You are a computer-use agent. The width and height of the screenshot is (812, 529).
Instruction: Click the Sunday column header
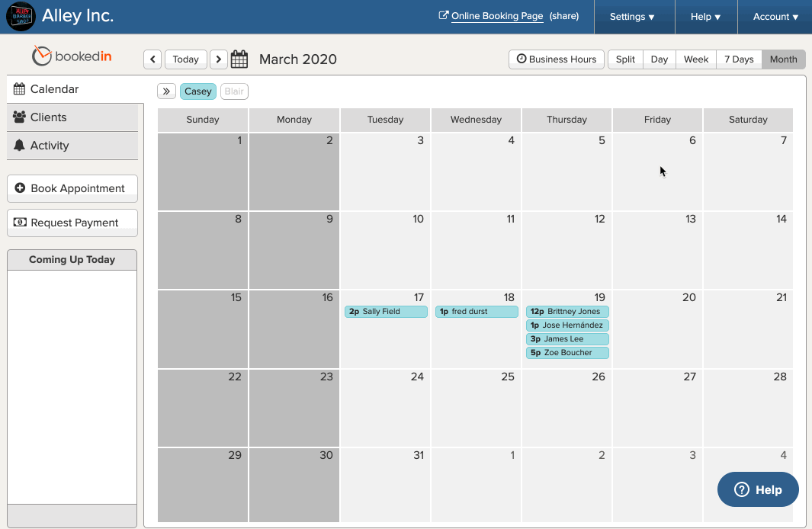click(203, 120)
